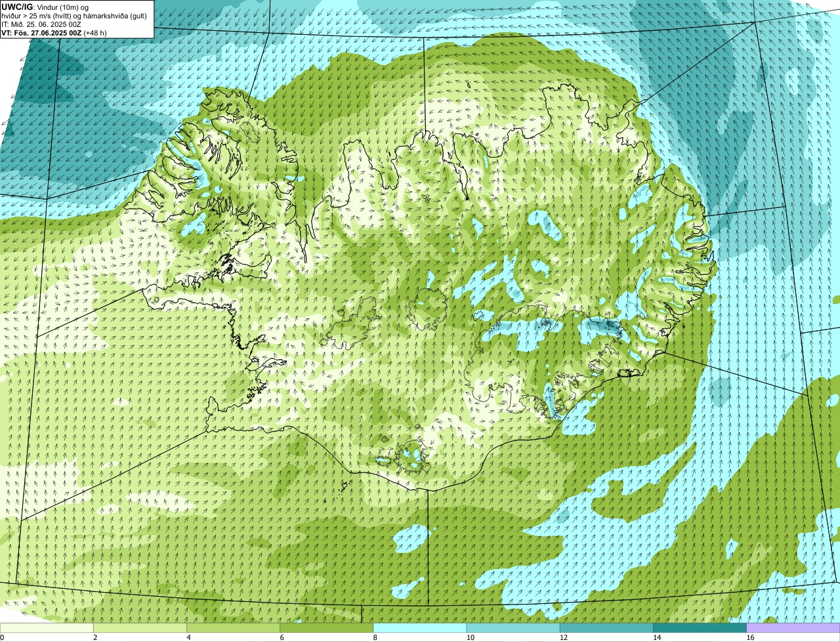
Task: Click the legend scale label "12"
Action: coord(563,637)
